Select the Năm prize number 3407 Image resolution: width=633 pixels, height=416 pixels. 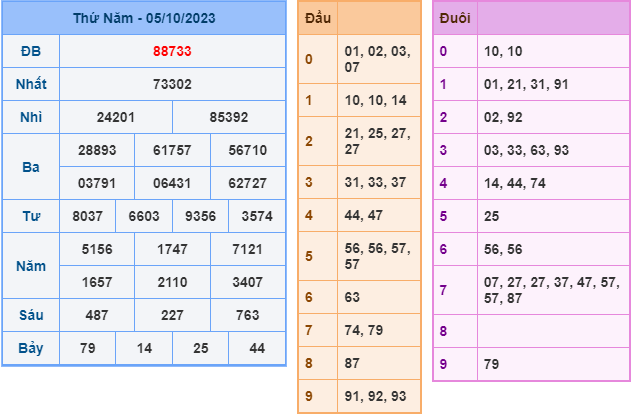(248, 282)
